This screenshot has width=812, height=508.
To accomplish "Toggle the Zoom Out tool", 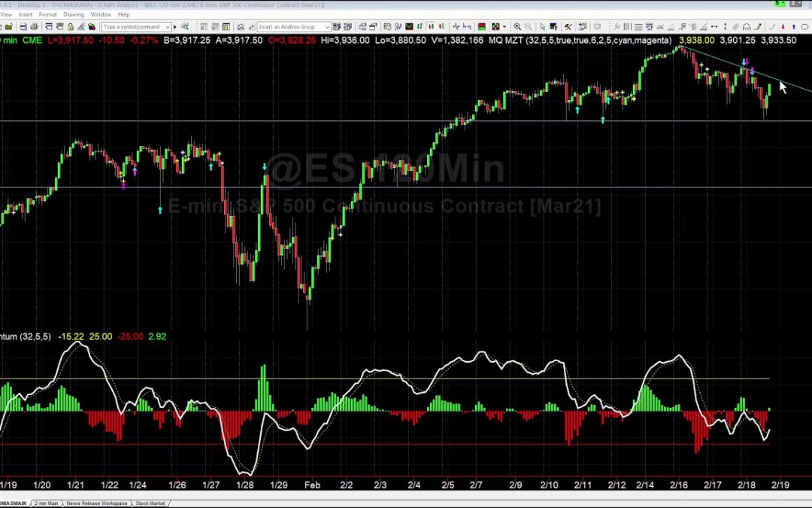I will pyautogui.click(x=529, y=26).
